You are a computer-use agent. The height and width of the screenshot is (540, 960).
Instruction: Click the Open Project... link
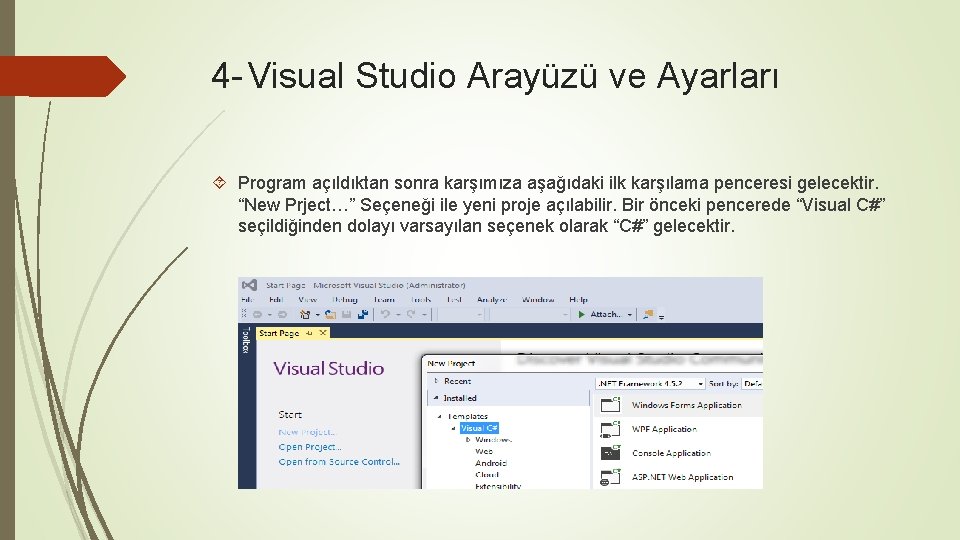click(310, 447)
